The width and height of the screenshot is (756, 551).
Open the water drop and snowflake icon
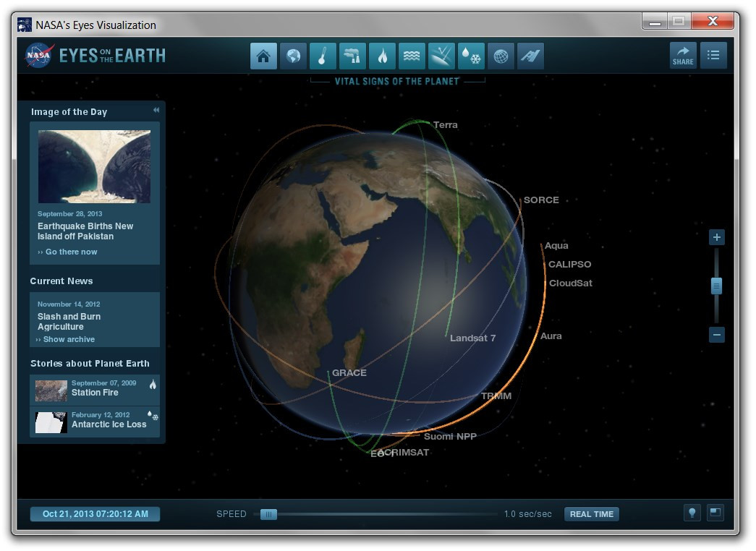coord(471,56)
